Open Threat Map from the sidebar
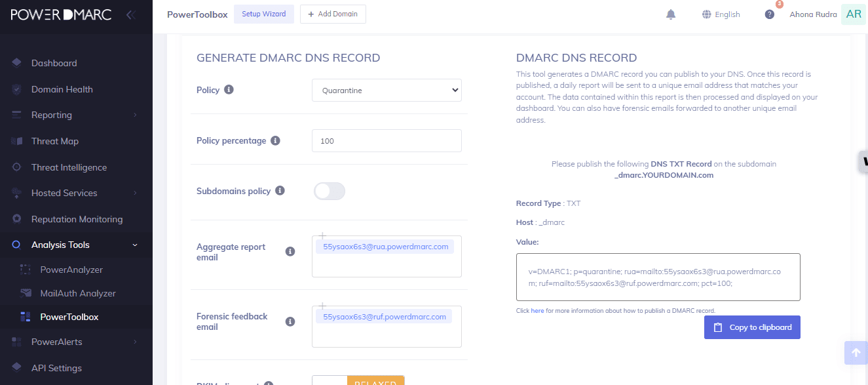The height and width of the screenshot is (385, 868). point(54,141)
